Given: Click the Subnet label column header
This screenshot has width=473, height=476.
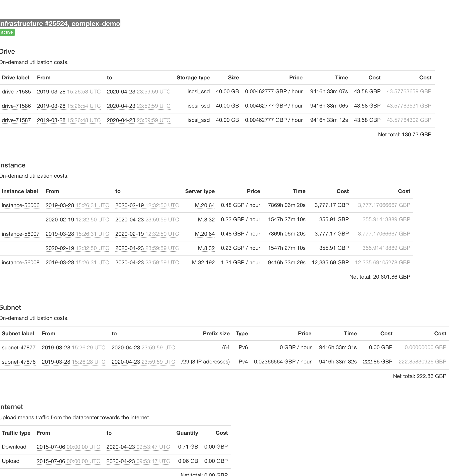Looking at the screenshot, I should [18, 333].
